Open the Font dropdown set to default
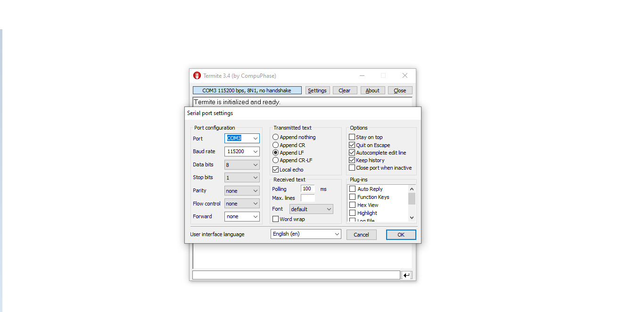 coord(311,209)
